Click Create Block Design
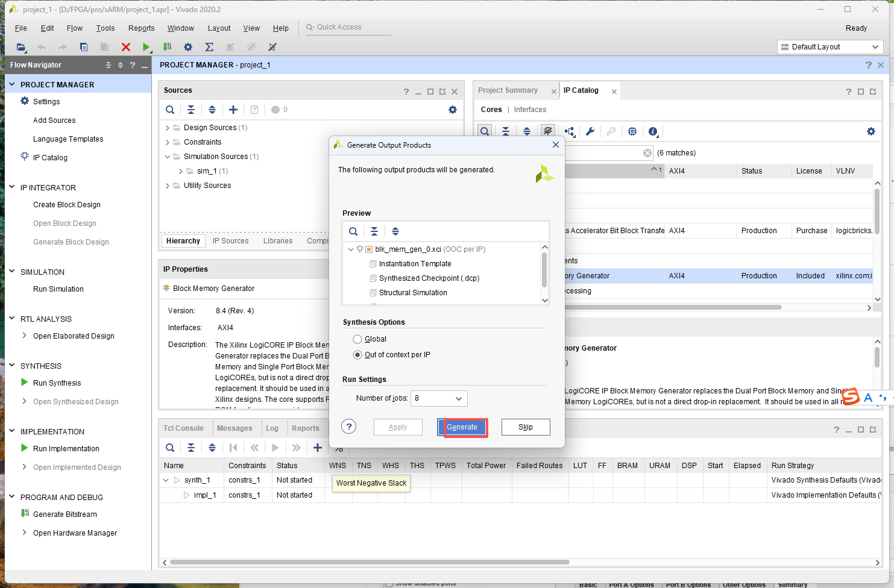Screen dimensions: 894x588 pyautogui.click(x=67, y=205)
